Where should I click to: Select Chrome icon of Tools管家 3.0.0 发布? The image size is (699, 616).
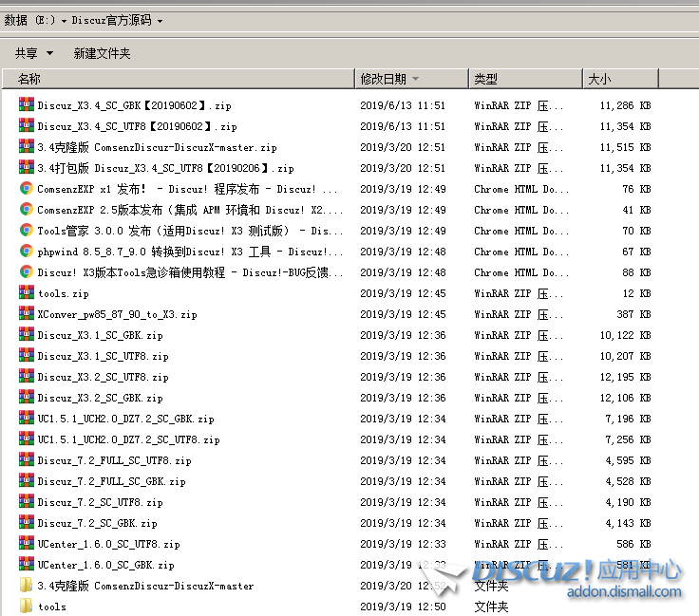pos(27,231)
